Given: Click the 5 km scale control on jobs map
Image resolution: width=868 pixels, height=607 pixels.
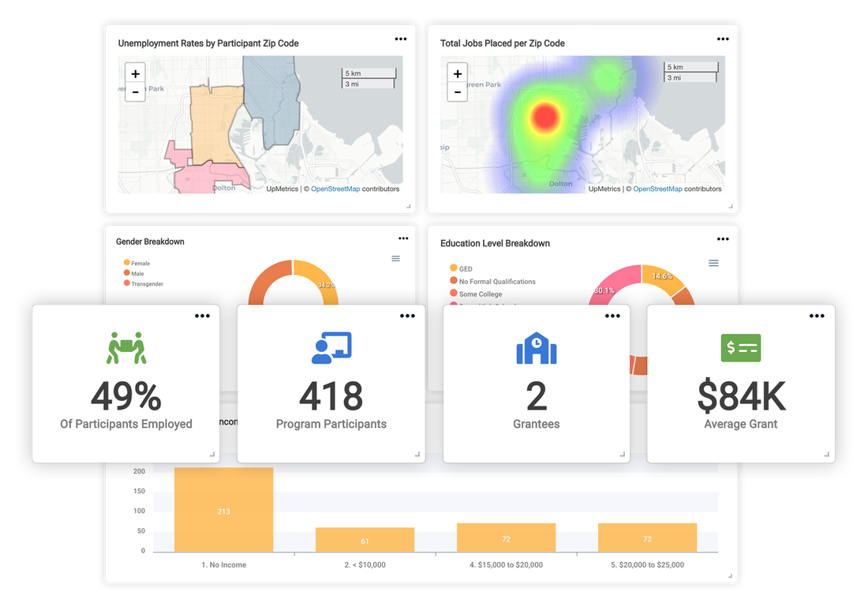Looking at the screenshot, I should tap(690, 67).
